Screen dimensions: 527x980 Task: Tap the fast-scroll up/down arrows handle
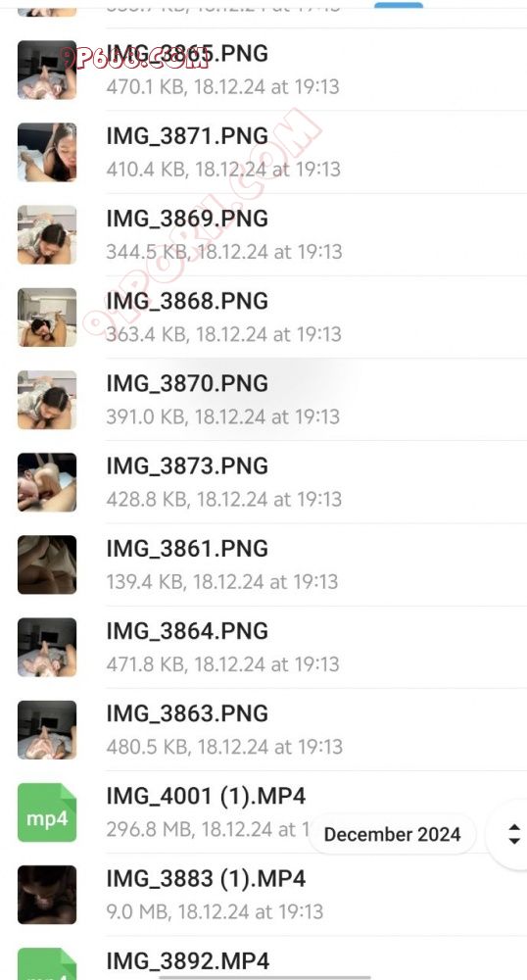pos(513,834)
